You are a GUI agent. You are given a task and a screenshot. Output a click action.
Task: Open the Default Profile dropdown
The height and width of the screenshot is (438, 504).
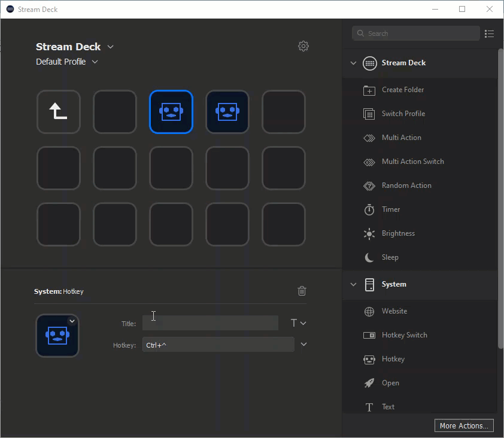pyautogui.click(x=95, y=62)
